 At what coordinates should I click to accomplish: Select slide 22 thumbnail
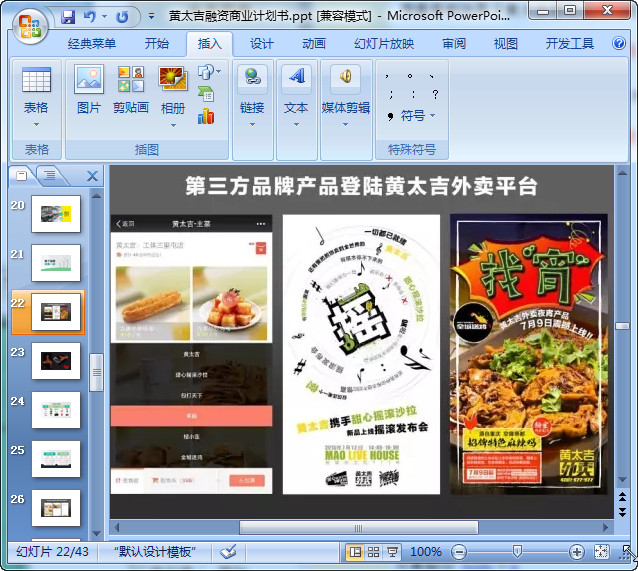56,312
